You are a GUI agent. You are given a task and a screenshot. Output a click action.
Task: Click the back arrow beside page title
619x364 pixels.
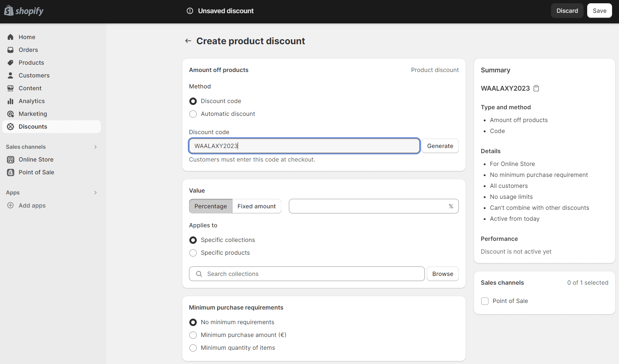point(188,41)
